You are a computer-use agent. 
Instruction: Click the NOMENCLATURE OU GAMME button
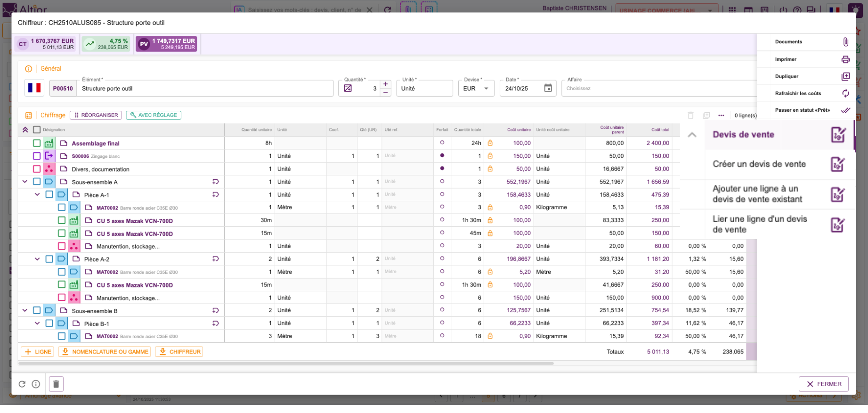pos(105,352)
